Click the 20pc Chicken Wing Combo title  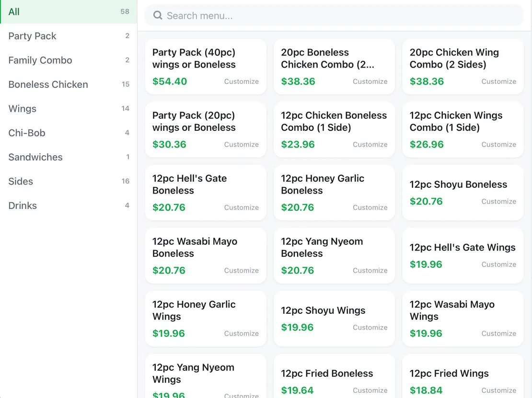coord(454,58)
